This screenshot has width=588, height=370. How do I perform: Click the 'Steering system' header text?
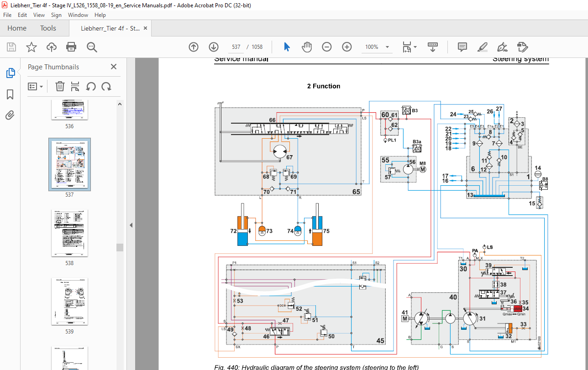(x=520, y=59)
